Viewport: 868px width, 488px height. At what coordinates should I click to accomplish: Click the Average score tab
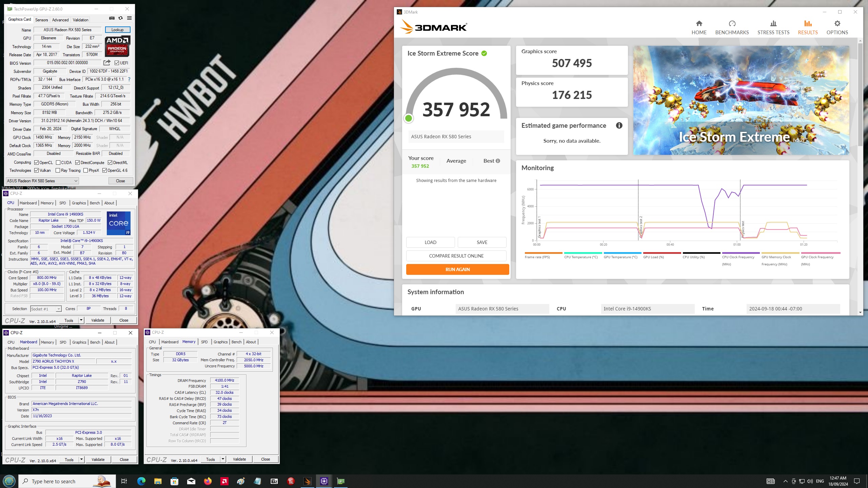coord(456,161)
